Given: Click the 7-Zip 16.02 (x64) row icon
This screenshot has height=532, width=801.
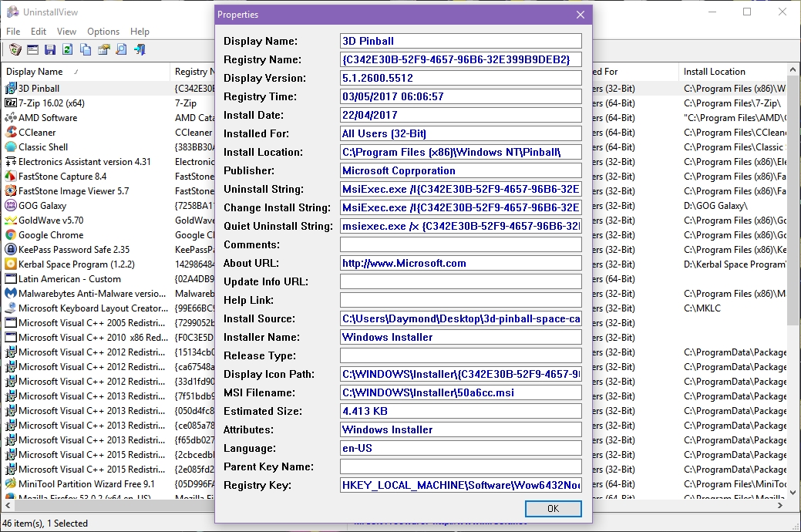Looking at the screenshot, I should click(11, 103).
